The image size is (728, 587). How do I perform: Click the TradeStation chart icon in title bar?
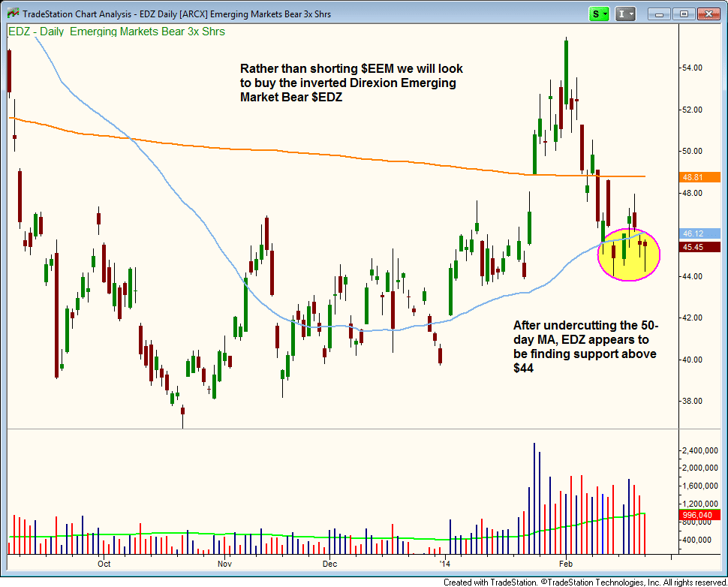point(11,13)
